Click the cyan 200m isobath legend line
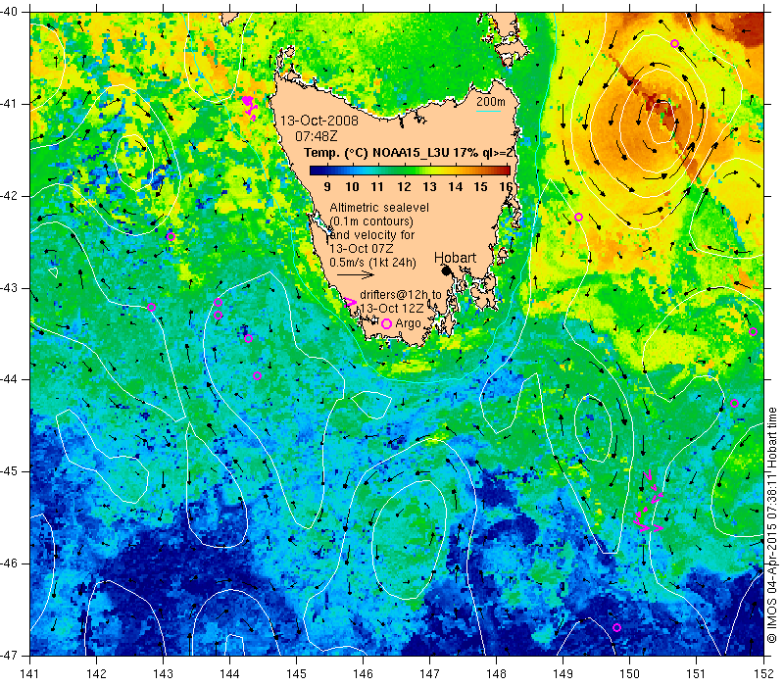 488,111
